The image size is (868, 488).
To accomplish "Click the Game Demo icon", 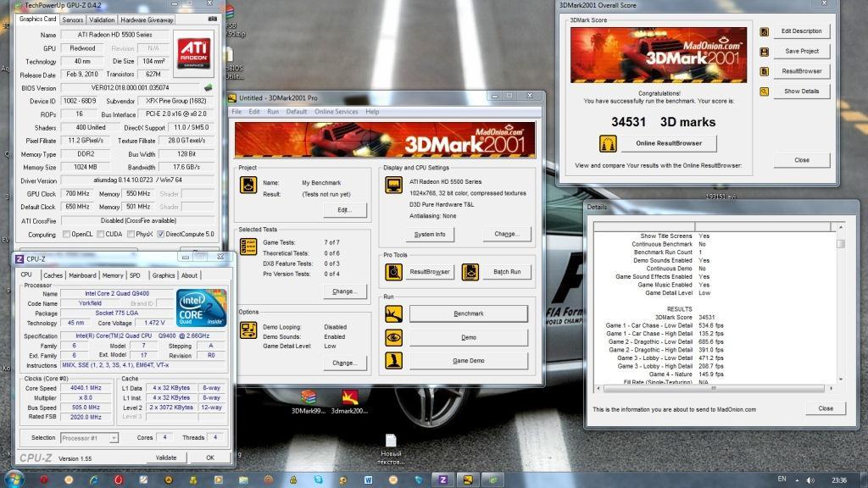I will [x=393, y=361].
